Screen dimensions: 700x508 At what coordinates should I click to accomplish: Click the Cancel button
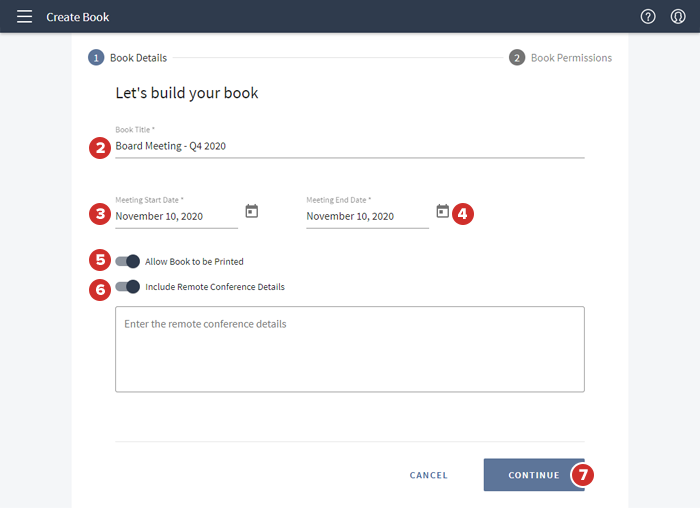(429, 475)
